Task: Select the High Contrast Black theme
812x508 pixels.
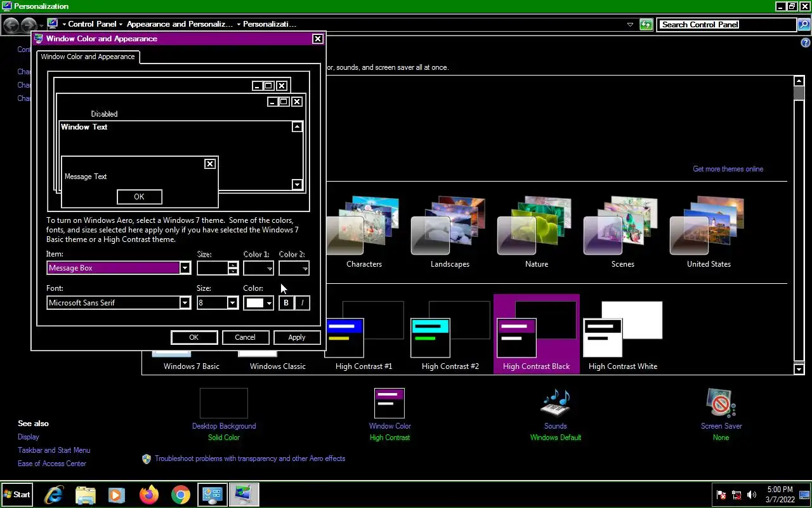Action: [537, 335]
